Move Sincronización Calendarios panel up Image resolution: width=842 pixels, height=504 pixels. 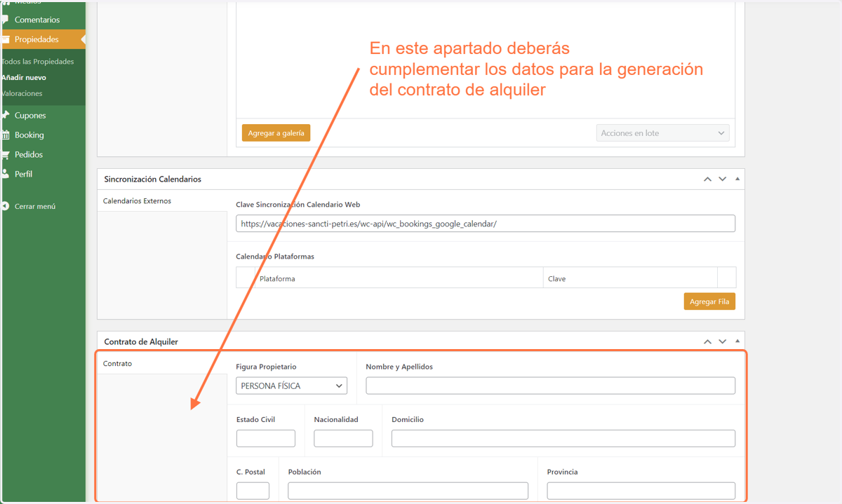coord(707,179)
